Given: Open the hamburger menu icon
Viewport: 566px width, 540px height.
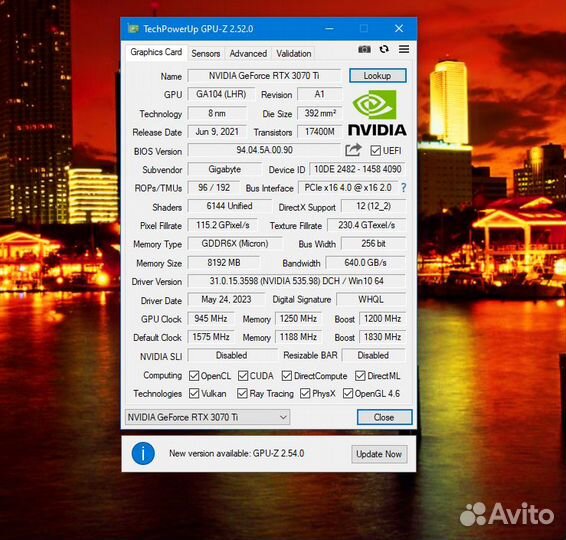Looking at the screenshot, I should tap(404, 49).
